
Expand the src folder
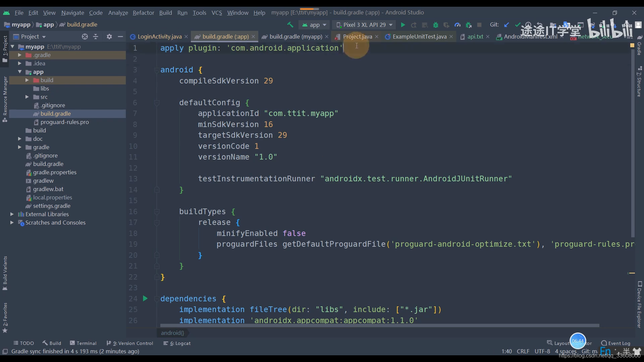pyautogui.click(x=27, y=97)
